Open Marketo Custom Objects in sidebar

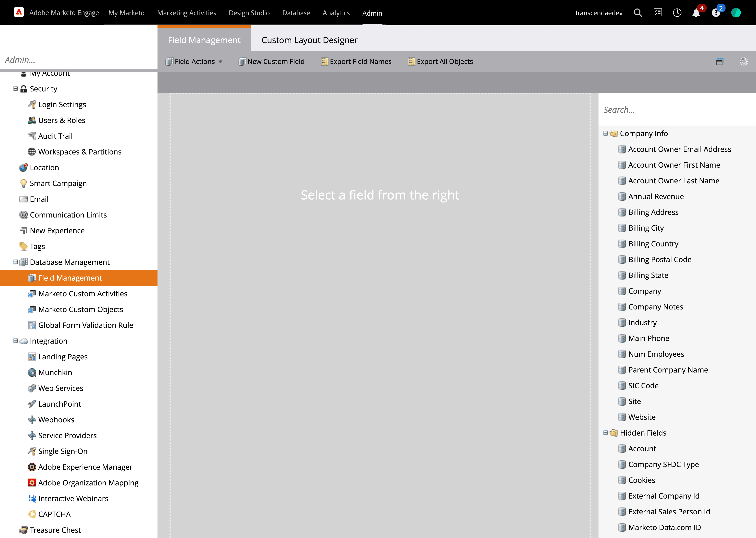pos(81,309)
